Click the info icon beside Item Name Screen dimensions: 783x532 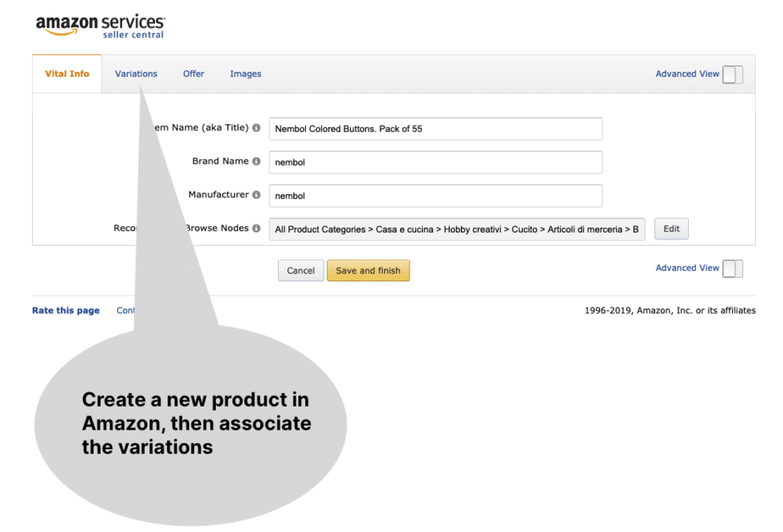click(257, 128)
